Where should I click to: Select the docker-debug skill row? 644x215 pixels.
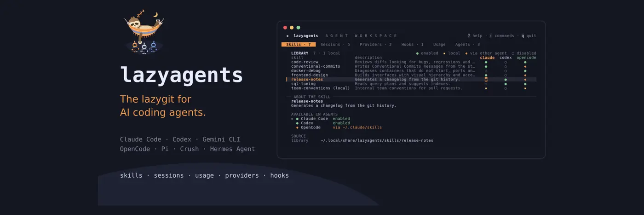click(411, 70)
